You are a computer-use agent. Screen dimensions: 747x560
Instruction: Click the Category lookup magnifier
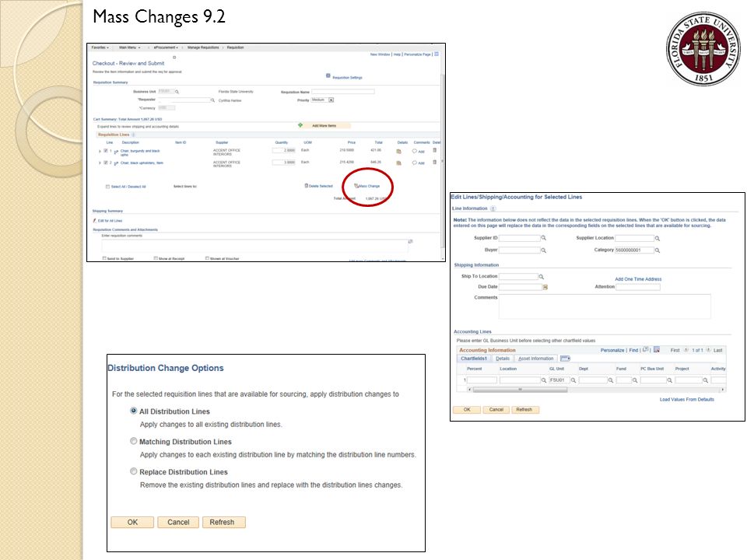[657, 250]
